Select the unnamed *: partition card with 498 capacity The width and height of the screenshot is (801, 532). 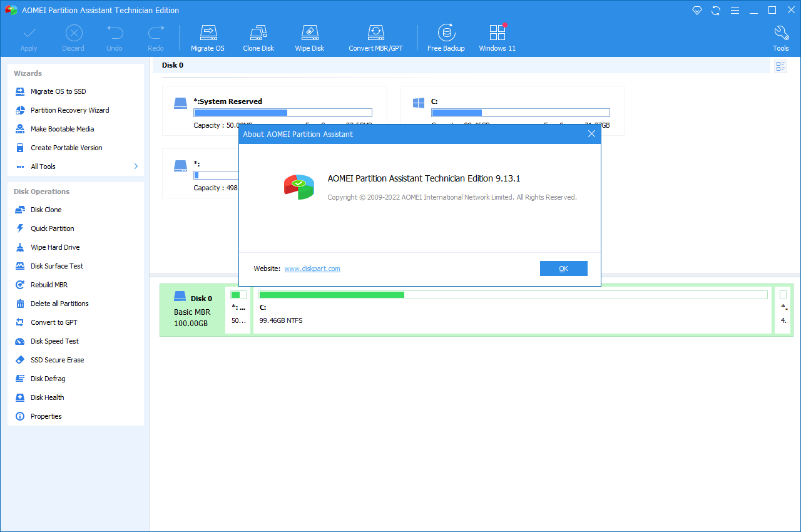[x=200, y=173]
